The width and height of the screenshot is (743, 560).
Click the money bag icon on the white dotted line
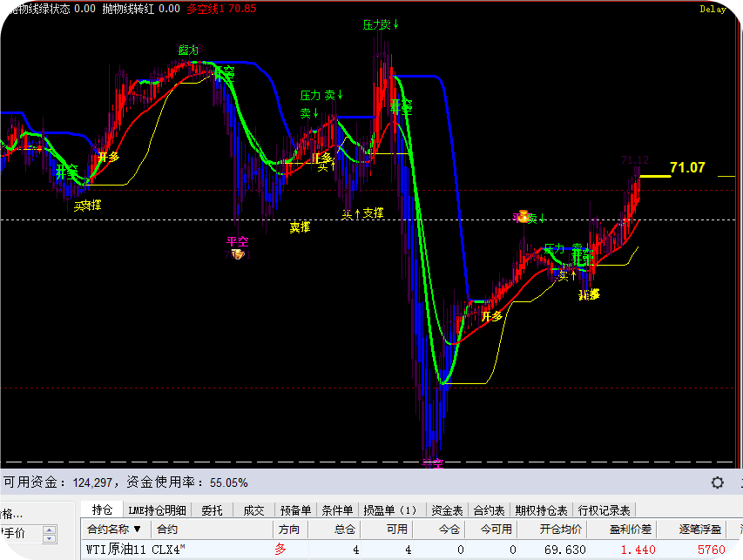(523, 217)
